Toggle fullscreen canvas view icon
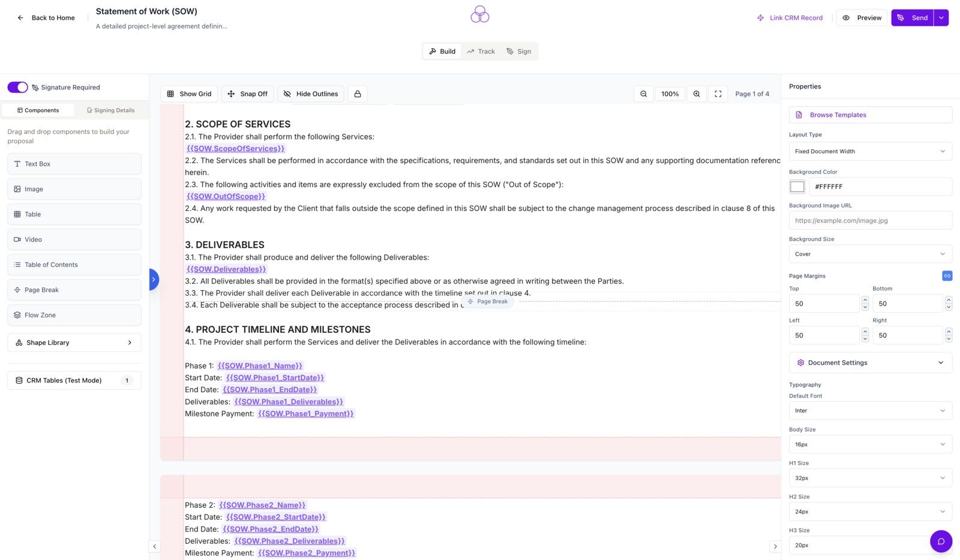This screenshot has height=560, width=960. click(x=718, y=94)
